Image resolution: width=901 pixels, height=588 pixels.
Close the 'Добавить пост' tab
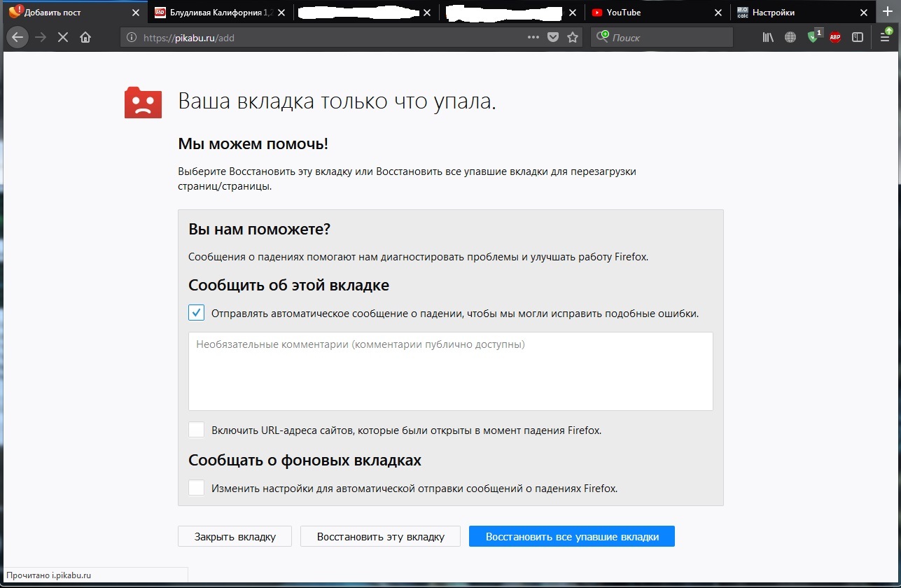pyautogui.click(x=136, y=13)
